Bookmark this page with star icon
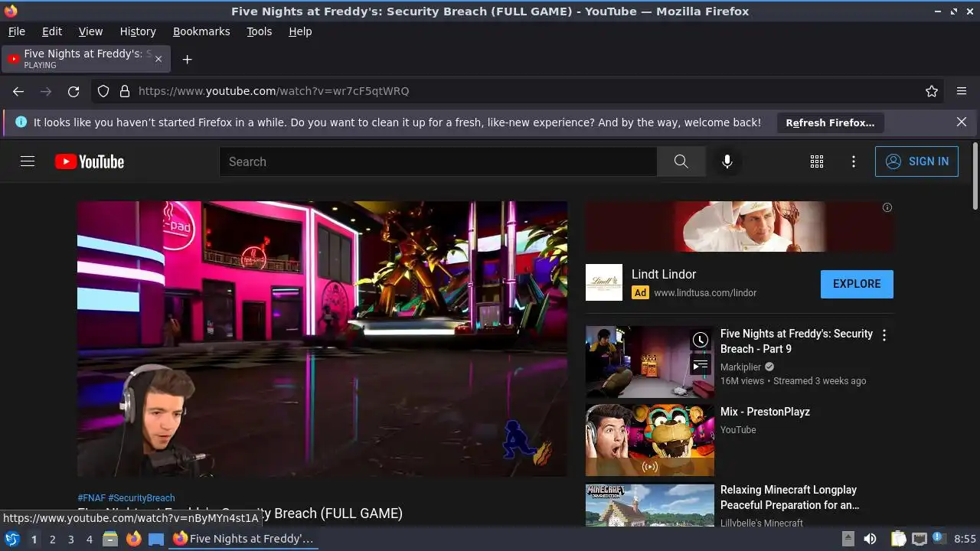The image size is (980, 551). pyautogui.click(x=932, y=91)
